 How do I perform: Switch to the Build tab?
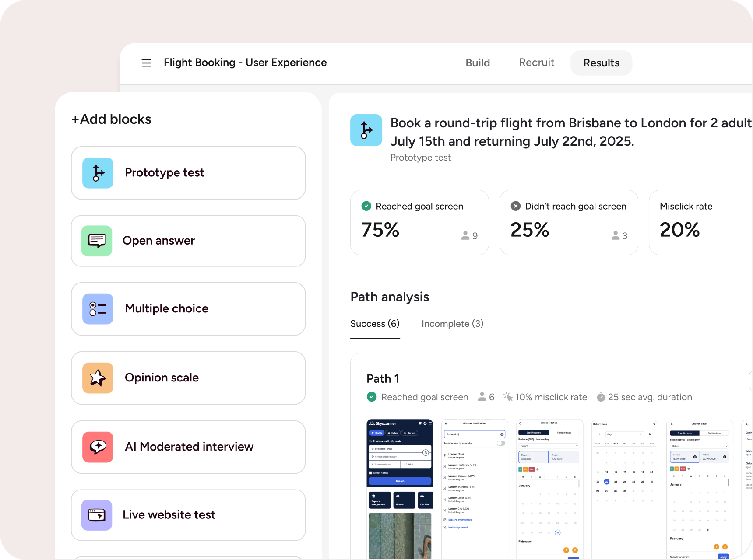(478, 63)
